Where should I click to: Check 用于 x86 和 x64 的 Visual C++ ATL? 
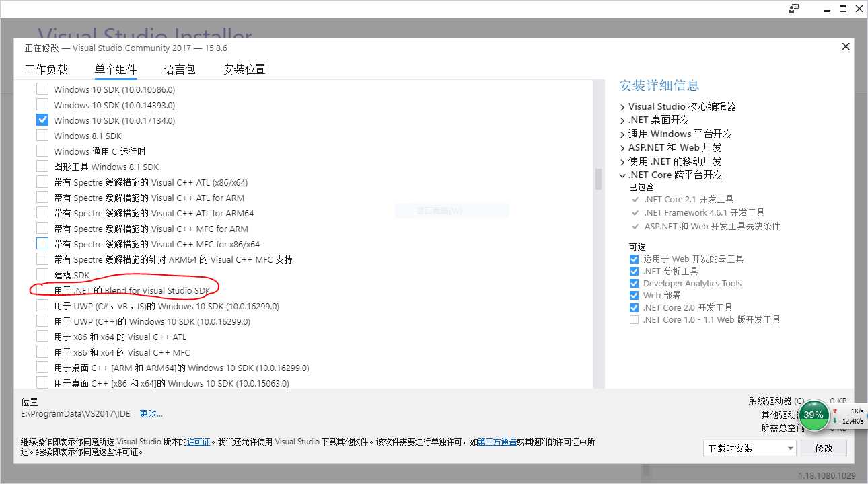pos(42,336)
